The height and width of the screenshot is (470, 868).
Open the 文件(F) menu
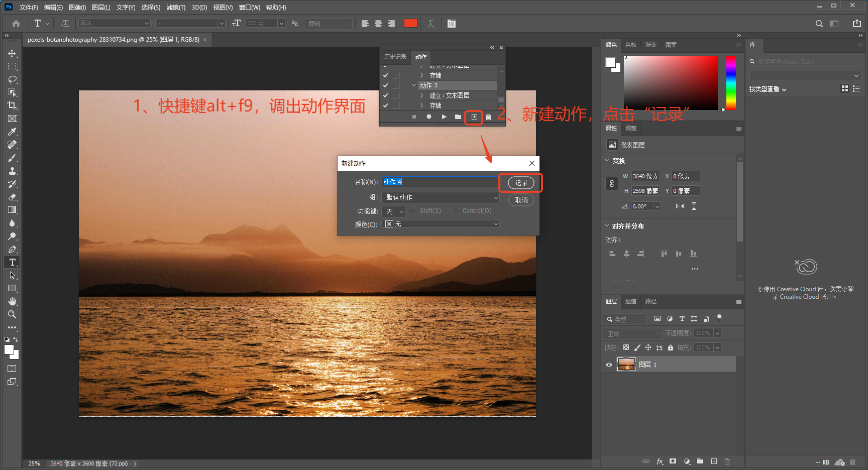pyautogui.click(x=29, y=8)
